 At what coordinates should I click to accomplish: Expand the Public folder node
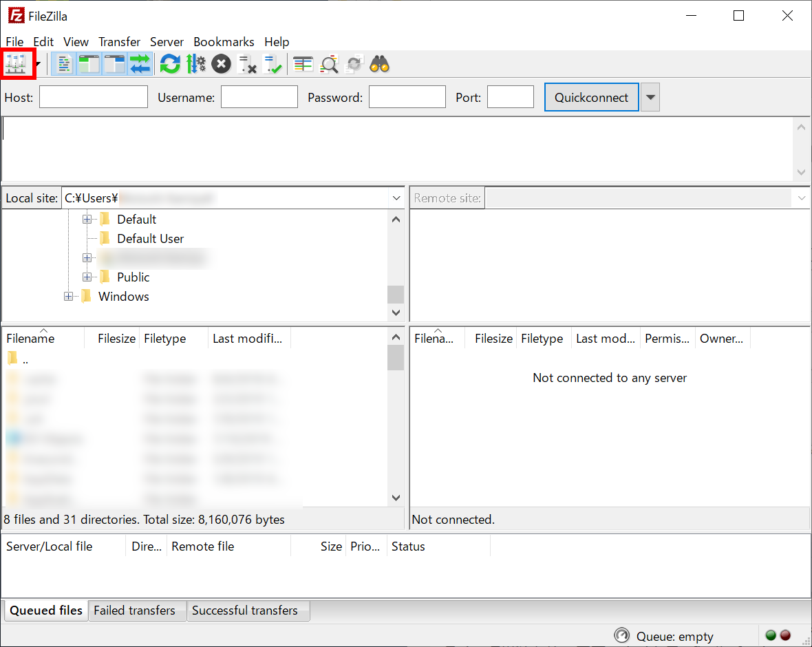(x=87, y=277)
